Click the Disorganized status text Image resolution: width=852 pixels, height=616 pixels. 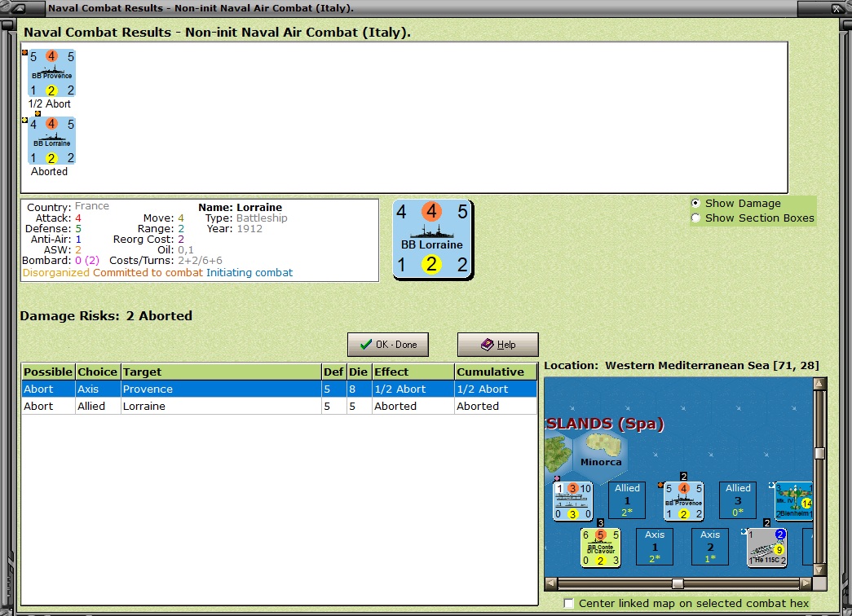(x=56, y=273)
